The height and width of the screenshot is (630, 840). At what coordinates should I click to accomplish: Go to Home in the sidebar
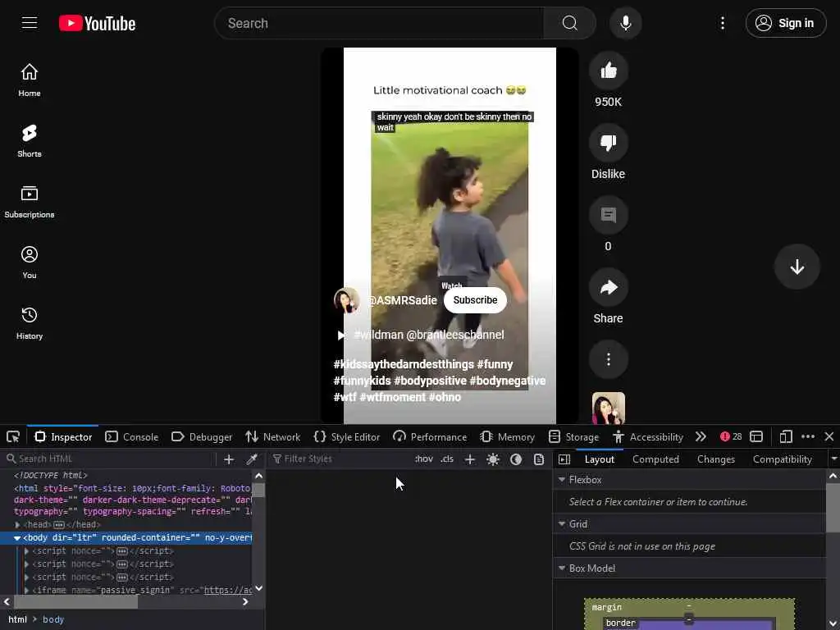point(30,80)
